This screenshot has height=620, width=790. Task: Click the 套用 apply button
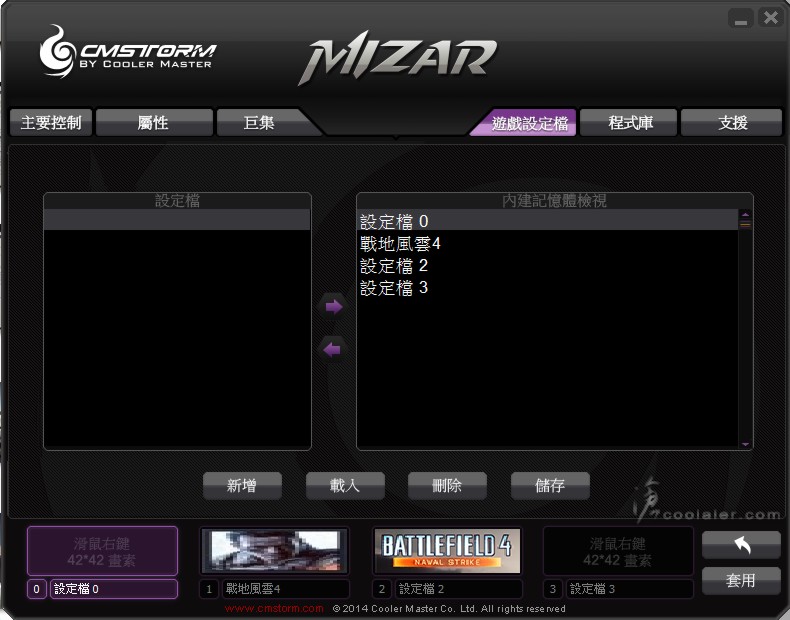[x=741, y=581]
